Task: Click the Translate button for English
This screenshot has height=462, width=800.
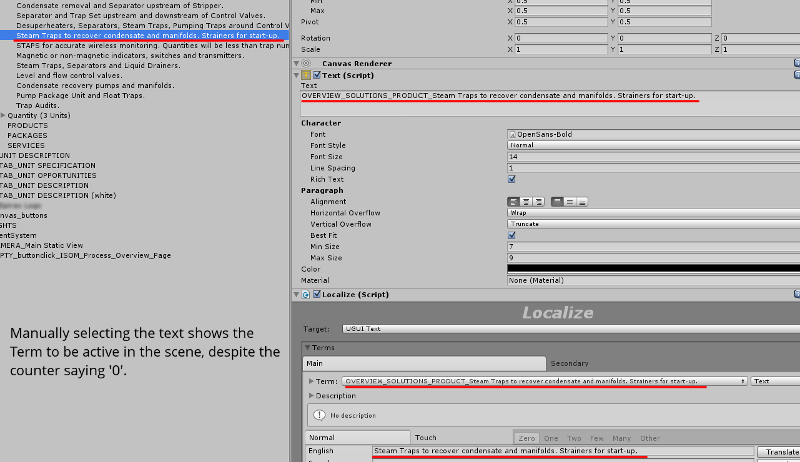Action: 777,452
